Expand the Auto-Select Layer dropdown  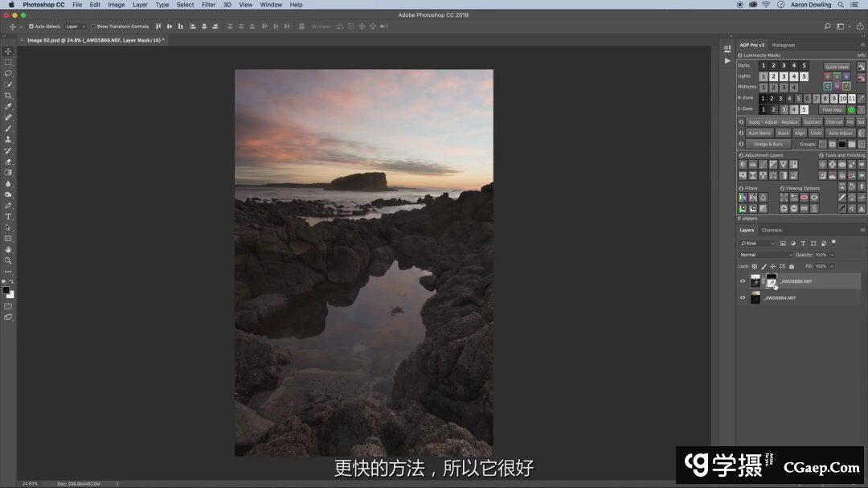pos(76,27)
